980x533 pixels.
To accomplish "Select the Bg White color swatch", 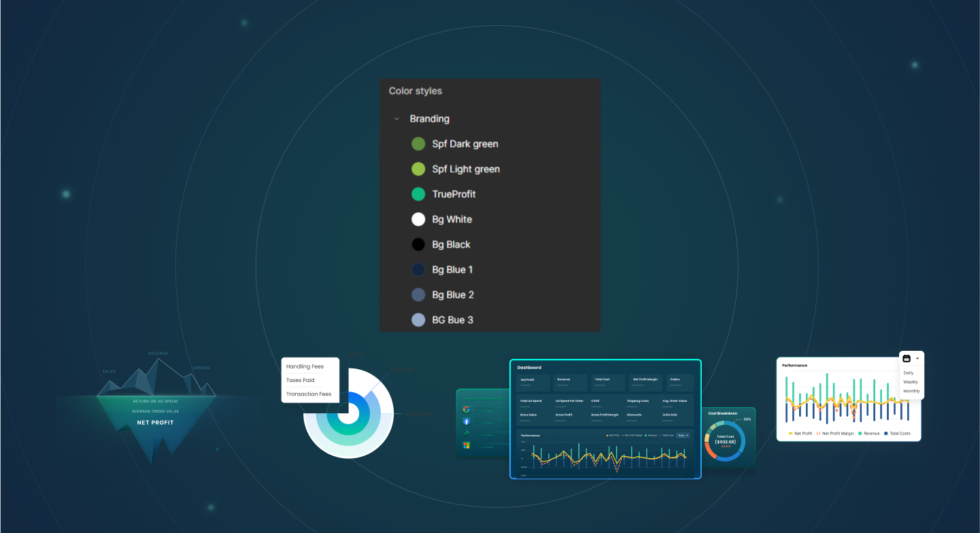I will pyautogui.click(x=418, y=220).
